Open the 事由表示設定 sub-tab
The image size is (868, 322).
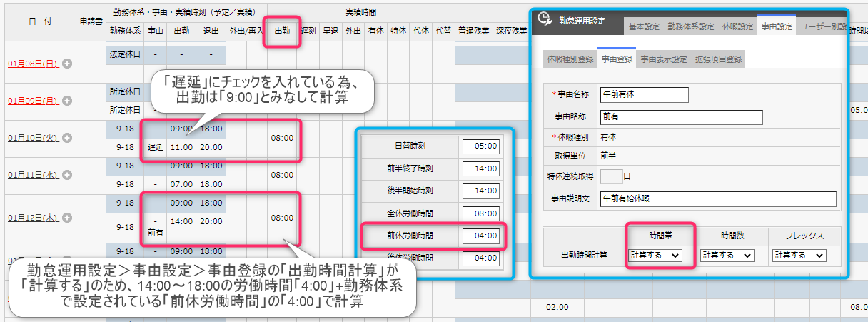(x=663, y=59)
